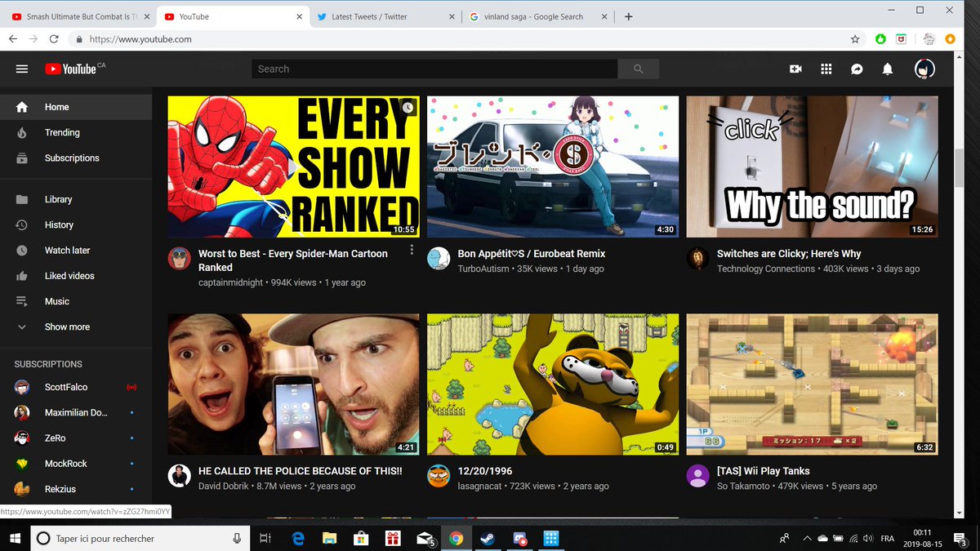This screenshot has width=980, height=551.
Task: Open the Spider-Man video options three dots
Action: pos(412,250)
